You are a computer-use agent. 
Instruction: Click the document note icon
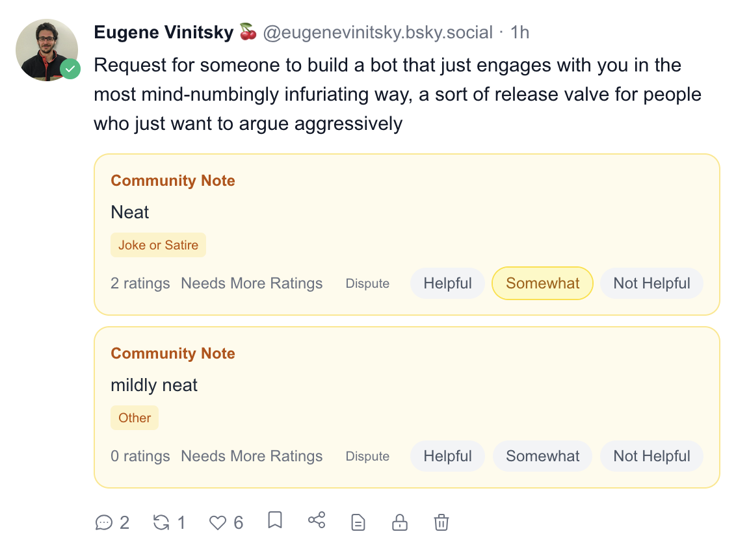click(358, 522)
